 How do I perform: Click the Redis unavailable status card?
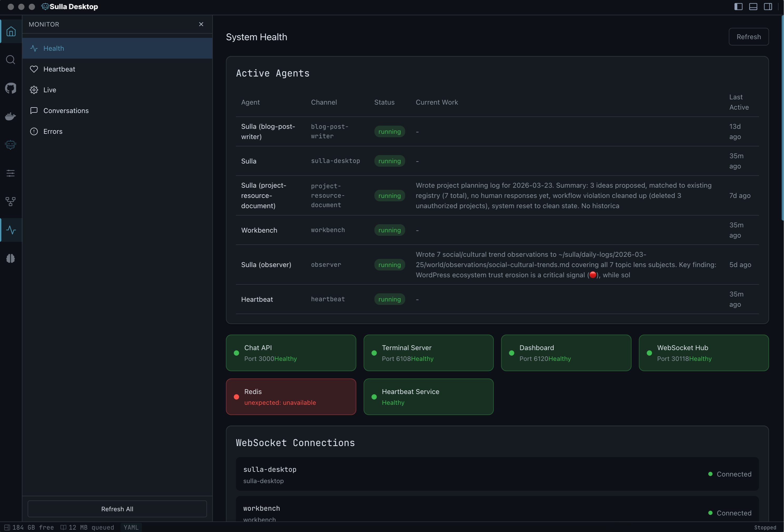[x=291, y=397]
